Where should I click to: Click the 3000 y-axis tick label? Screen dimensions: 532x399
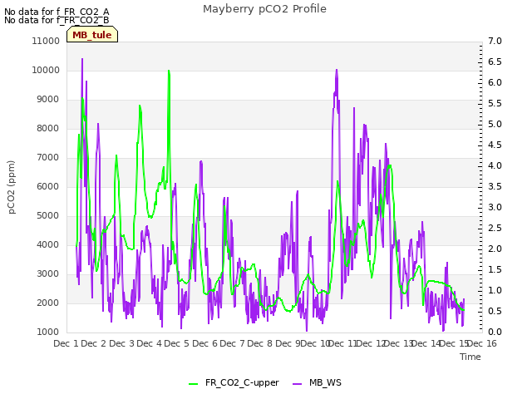(x=48, y=273)
